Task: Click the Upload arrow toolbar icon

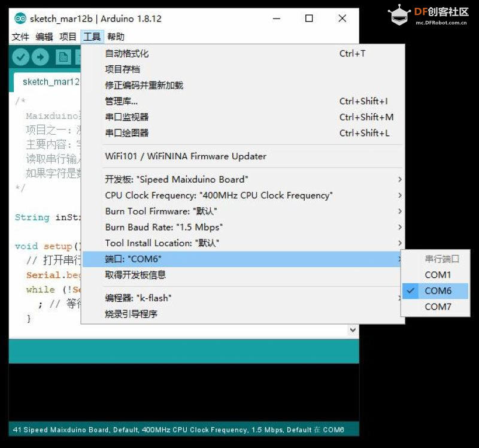Action: click(x=40, y=57)
